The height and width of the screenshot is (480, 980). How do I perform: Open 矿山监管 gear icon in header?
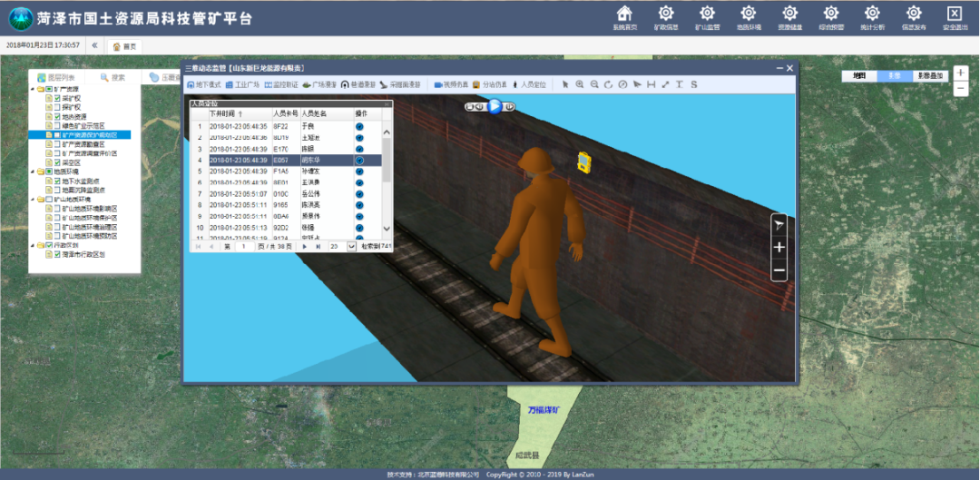coord(707,13)
